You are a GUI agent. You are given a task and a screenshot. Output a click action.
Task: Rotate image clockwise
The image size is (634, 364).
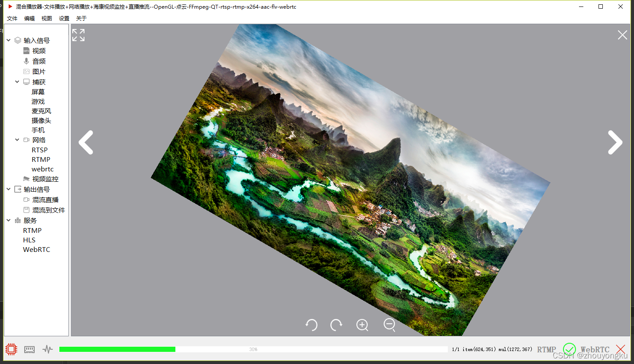pyautogui.click(x=336, y=325)
